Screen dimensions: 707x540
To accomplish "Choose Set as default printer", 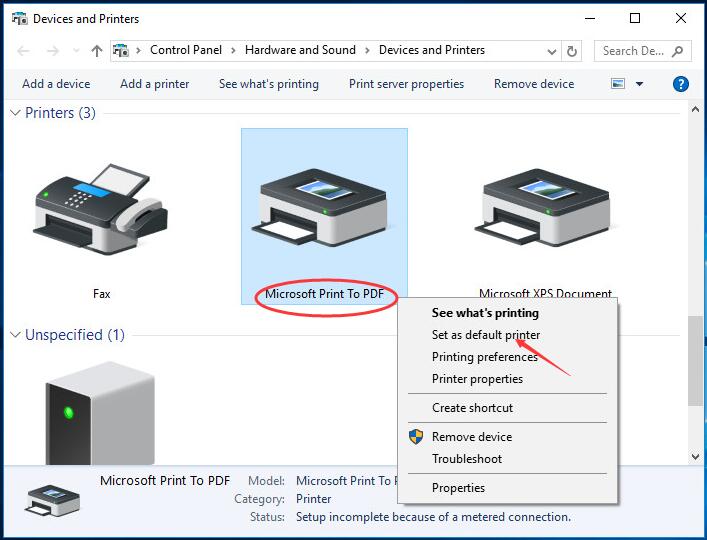I will tap(486, 335).
